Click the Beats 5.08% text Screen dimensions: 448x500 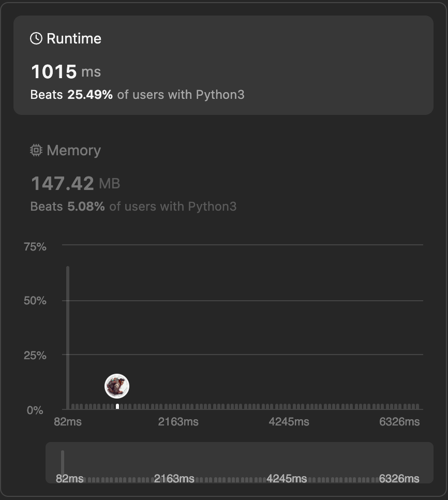pos(68,207)
